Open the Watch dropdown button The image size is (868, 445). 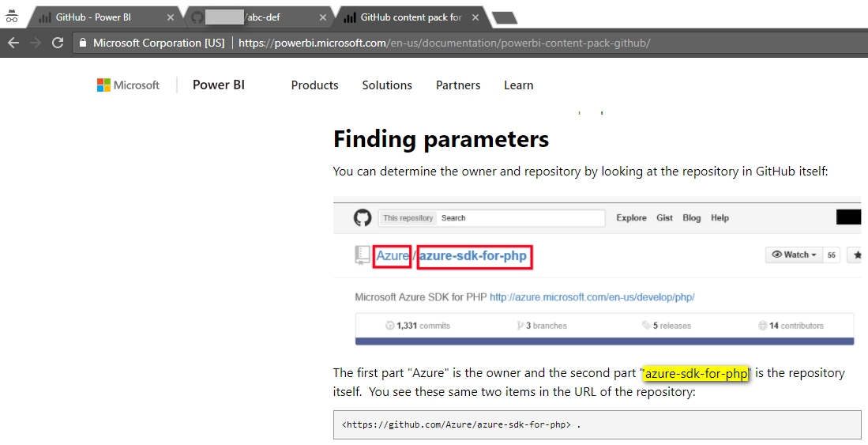pyautogui.click(x=795, y=255)
